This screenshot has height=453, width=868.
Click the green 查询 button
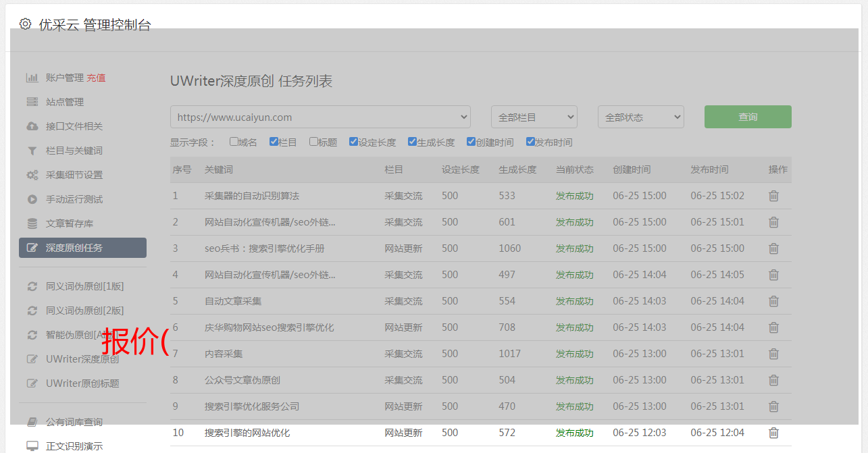[x=748, y=117]
